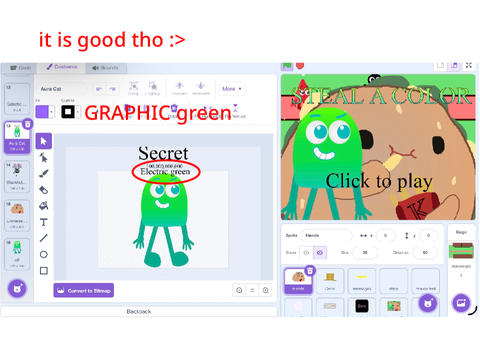Switch to the Code tab
This screenshot has height=360, width=480.
coord(21,68)
